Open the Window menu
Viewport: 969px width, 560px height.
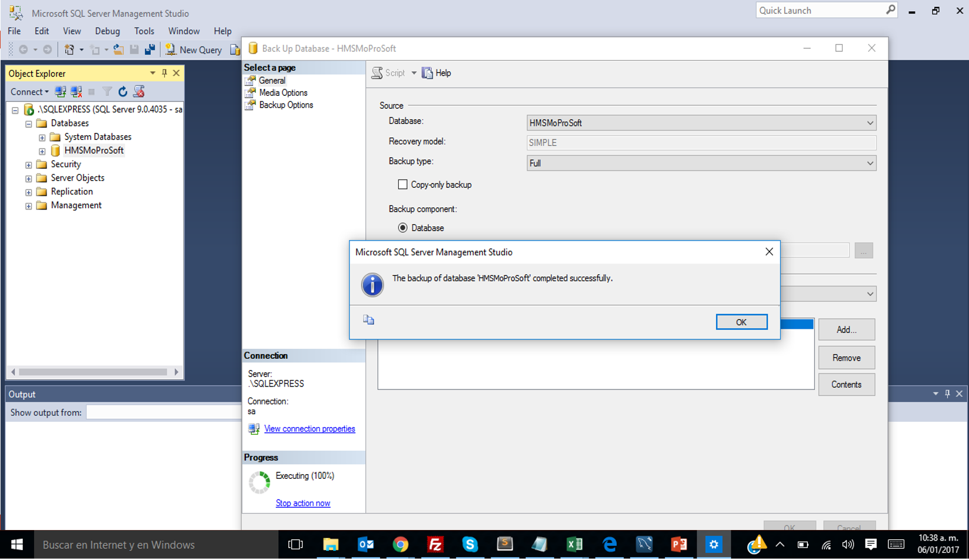click(184, 31)
